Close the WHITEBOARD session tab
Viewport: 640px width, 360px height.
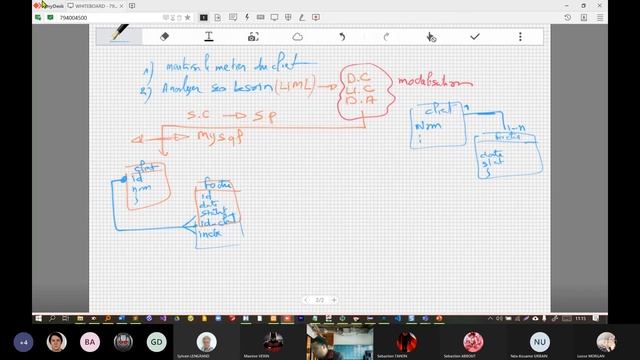point(122,6)
